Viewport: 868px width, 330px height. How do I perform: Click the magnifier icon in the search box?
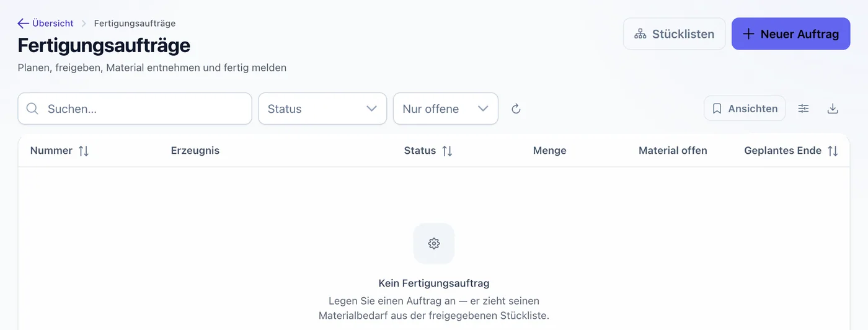pos(32,109)
